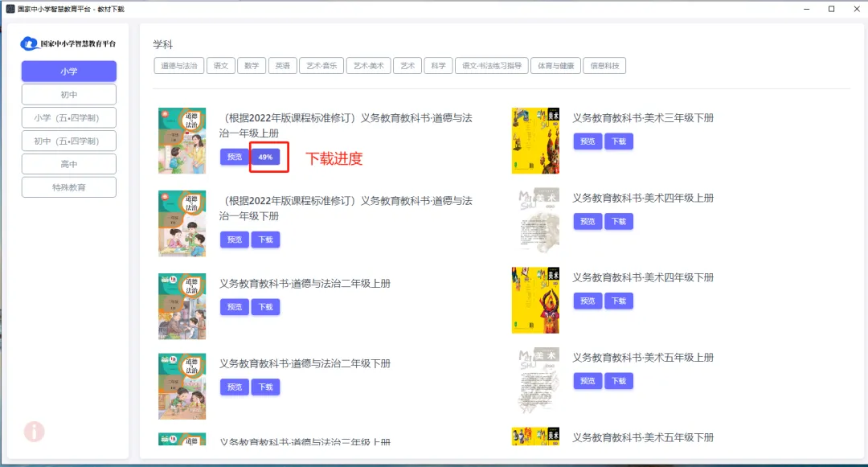This screenshot has height=467, width=868.
Task: Download 美术三年级下册 textbook
Action: pyautogui.click(x=618, y=141)
